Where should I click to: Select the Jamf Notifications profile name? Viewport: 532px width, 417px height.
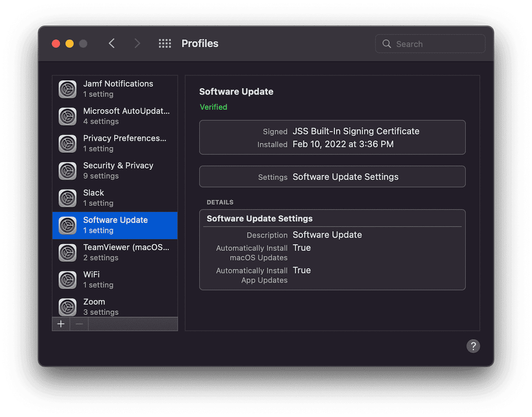118,83
